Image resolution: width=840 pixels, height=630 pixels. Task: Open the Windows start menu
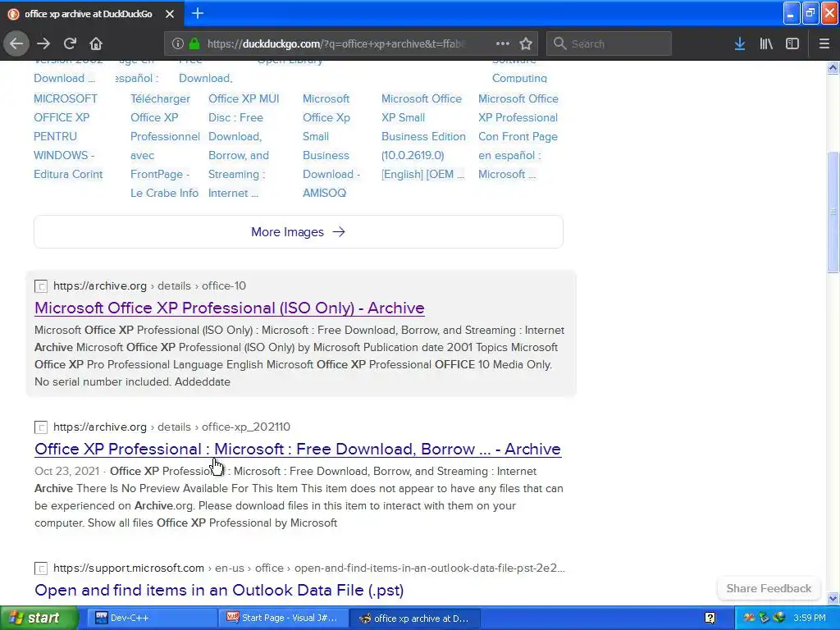(x=39, y=618)
